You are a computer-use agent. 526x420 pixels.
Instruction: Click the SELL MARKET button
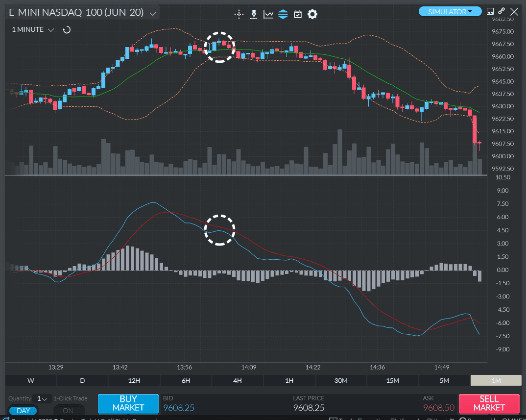[488, 403]
